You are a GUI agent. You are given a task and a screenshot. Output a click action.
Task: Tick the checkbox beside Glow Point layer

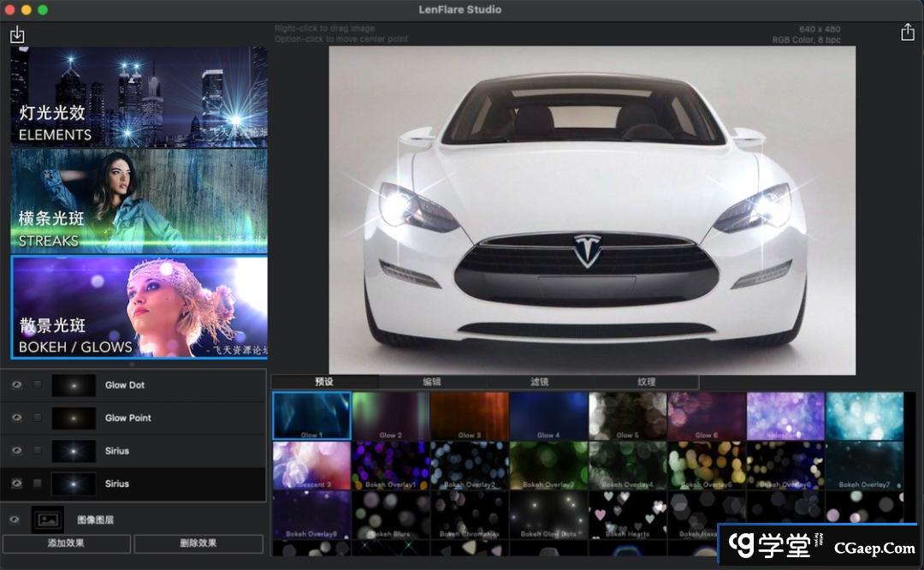coord(38,418)
